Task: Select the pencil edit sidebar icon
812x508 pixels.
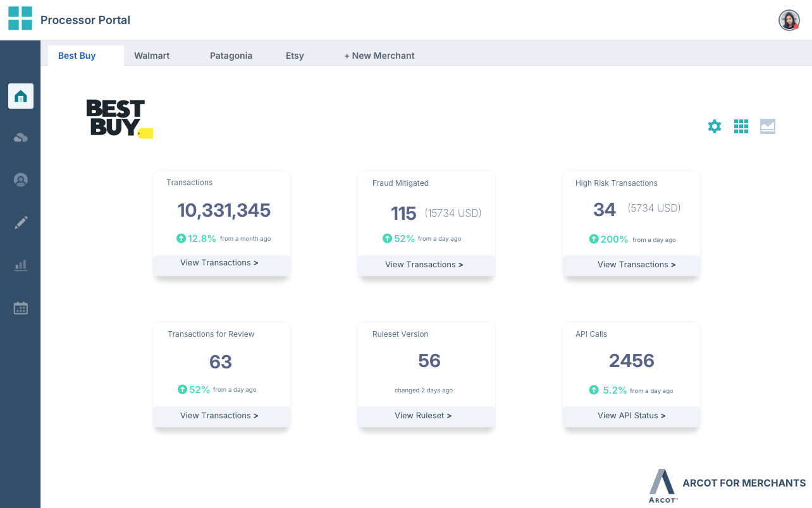Action: 21,222
